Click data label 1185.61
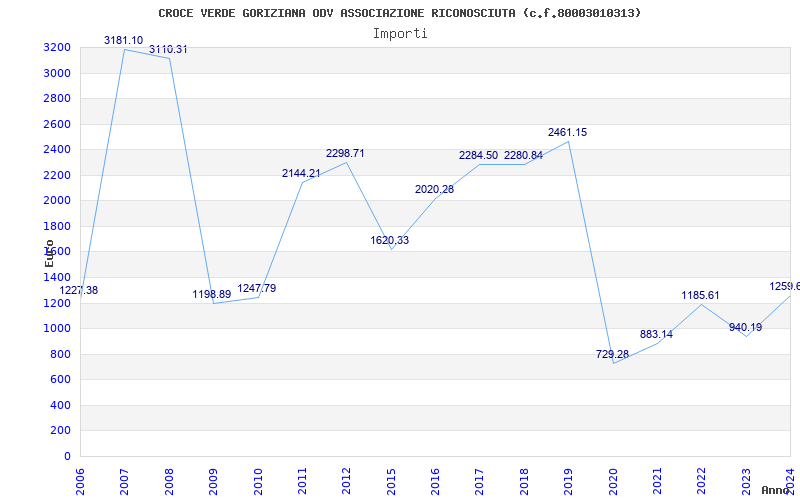 701,295
